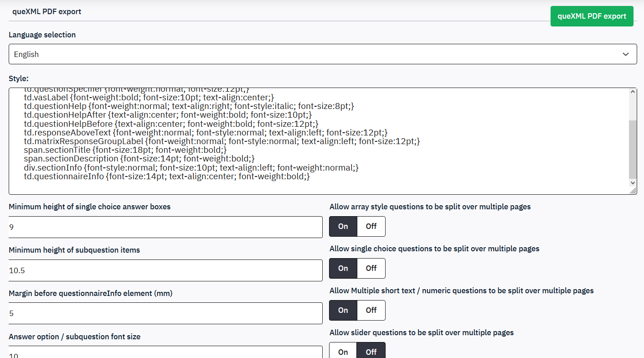Image resolution: width=644 pixels, height=358 pixels.
Task: Click the questionnaireInfo margin input field
Action: click(165, 313)
